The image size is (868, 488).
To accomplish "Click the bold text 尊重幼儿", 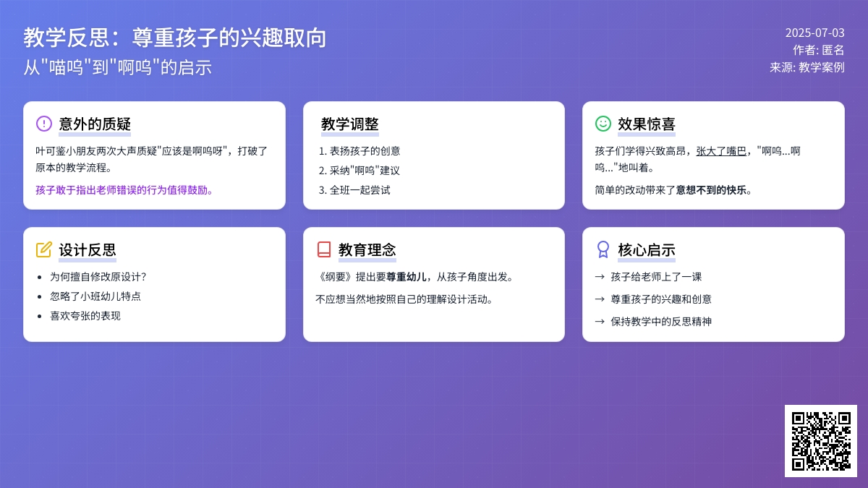I will (x=407, y=276).
